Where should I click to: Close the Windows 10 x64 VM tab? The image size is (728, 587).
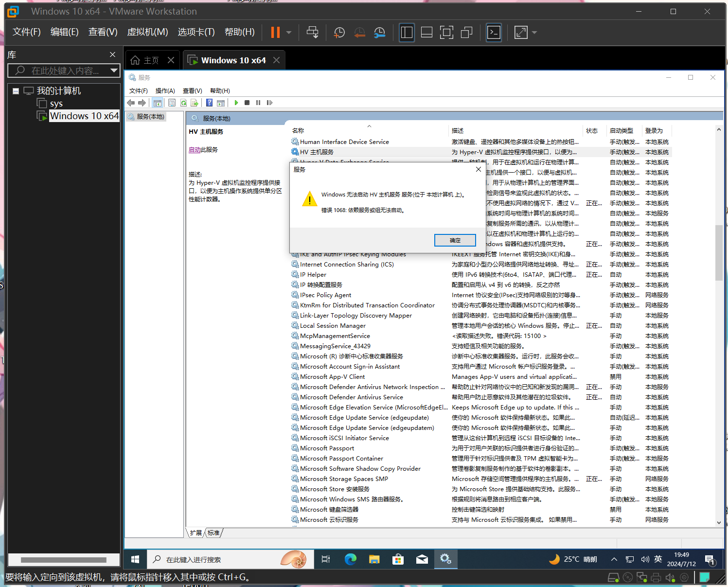(276, 60)
